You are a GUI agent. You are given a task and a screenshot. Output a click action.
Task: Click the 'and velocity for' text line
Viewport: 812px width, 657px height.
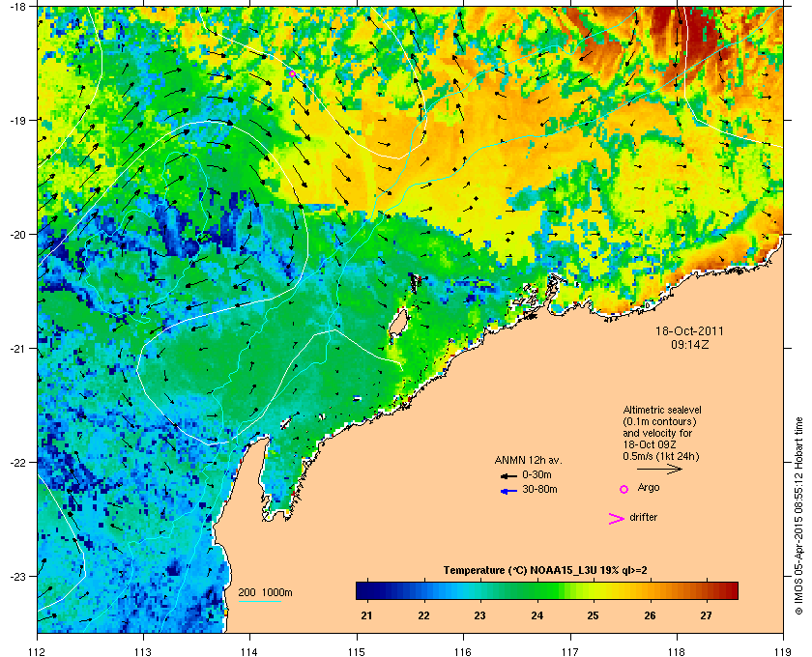click(x=657, y=433)
